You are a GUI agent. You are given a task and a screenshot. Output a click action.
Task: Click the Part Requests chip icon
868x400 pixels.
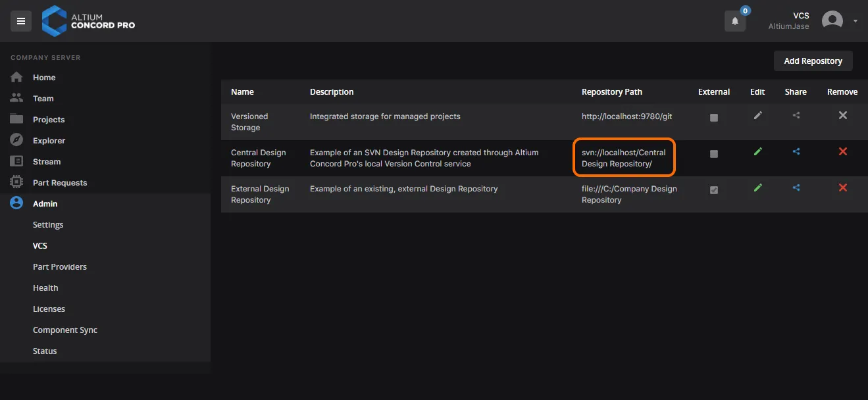pos(17,183)
